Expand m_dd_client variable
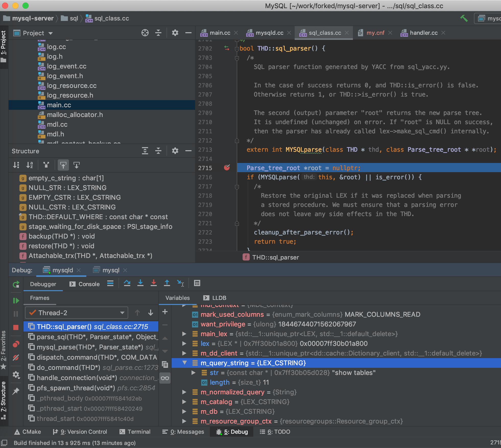 point(184,353)
